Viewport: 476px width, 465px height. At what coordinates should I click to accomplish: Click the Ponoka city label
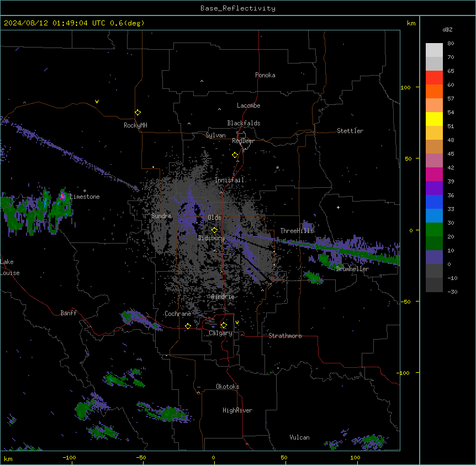pyautogui.click(x=265, y=75)
